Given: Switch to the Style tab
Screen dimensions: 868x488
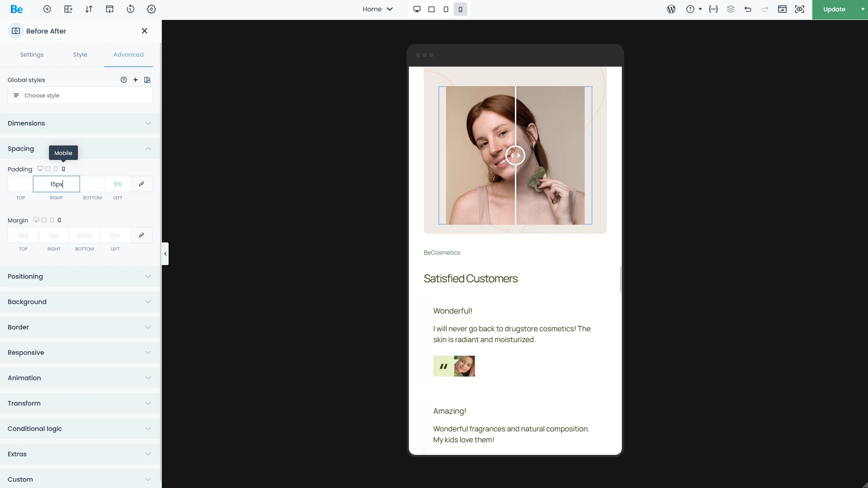Looking at the screenshot, I should click(80, 54).
